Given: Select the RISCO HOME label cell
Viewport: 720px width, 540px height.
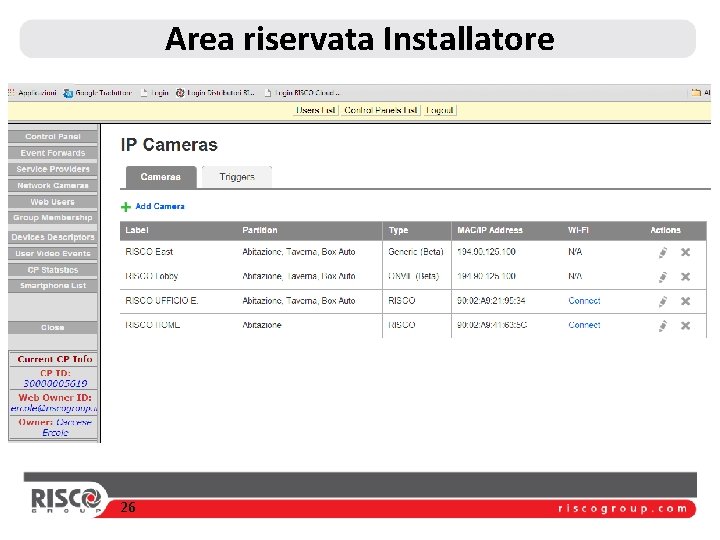Looking at the screenshot, I should tap(152, 325).
